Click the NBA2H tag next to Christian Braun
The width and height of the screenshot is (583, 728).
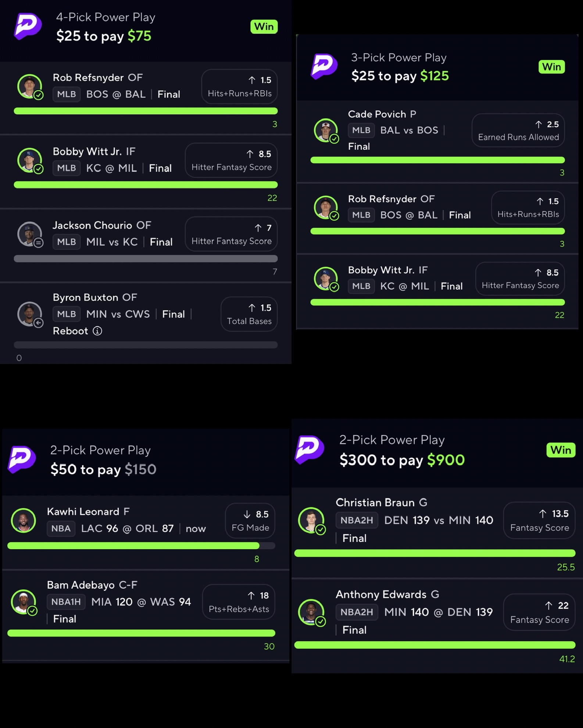pos(357,520)
